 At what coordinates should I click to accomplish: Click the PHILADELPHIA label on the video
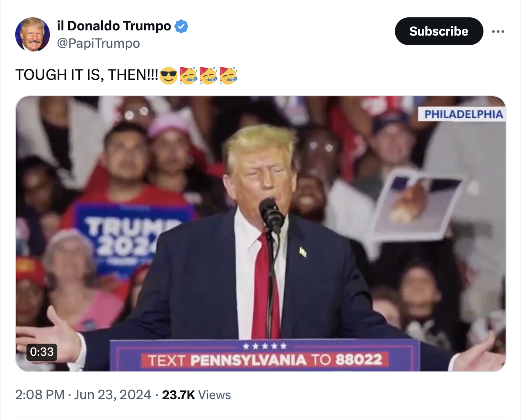(463, 114)
